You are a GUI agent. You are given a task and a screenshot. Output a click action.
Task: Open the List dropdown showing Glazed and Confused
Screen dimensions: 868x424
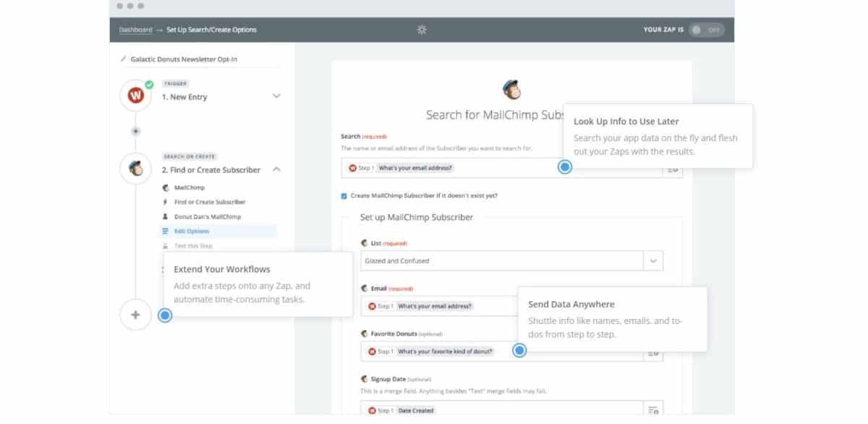652,260
